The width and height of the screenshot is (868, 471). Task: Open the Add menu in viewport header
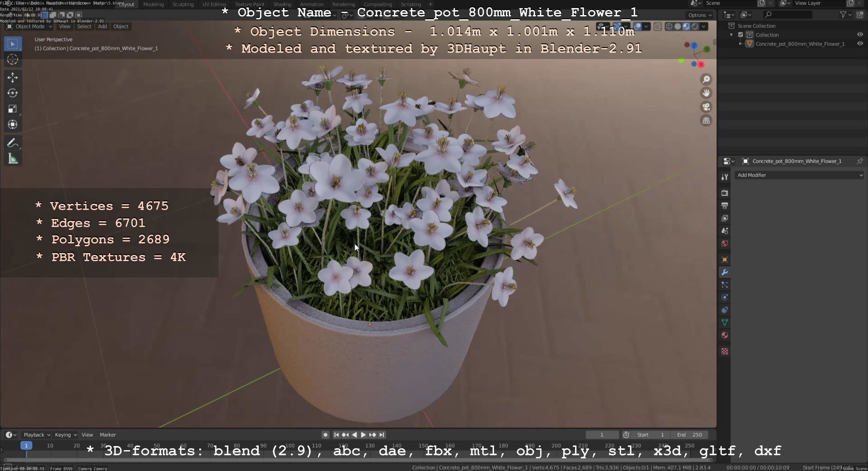[x=102, y=26]
